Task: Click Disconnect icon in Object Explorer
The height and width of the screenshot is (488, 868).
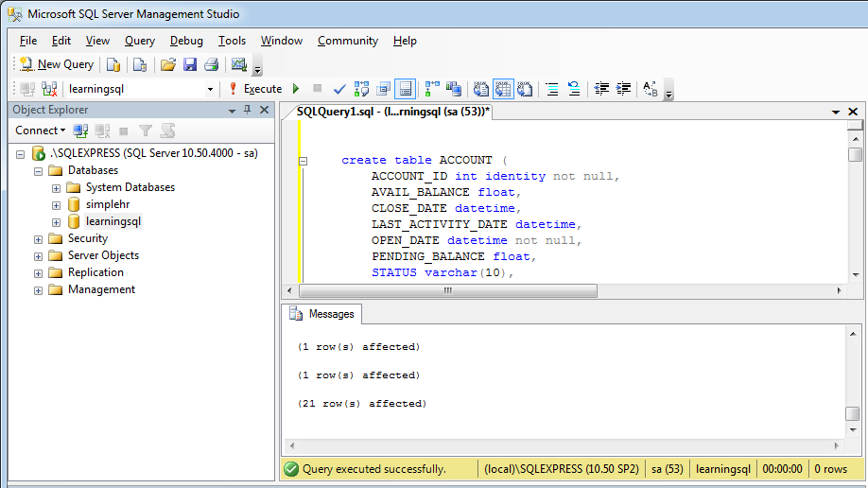Action: (x=102, y=131)
